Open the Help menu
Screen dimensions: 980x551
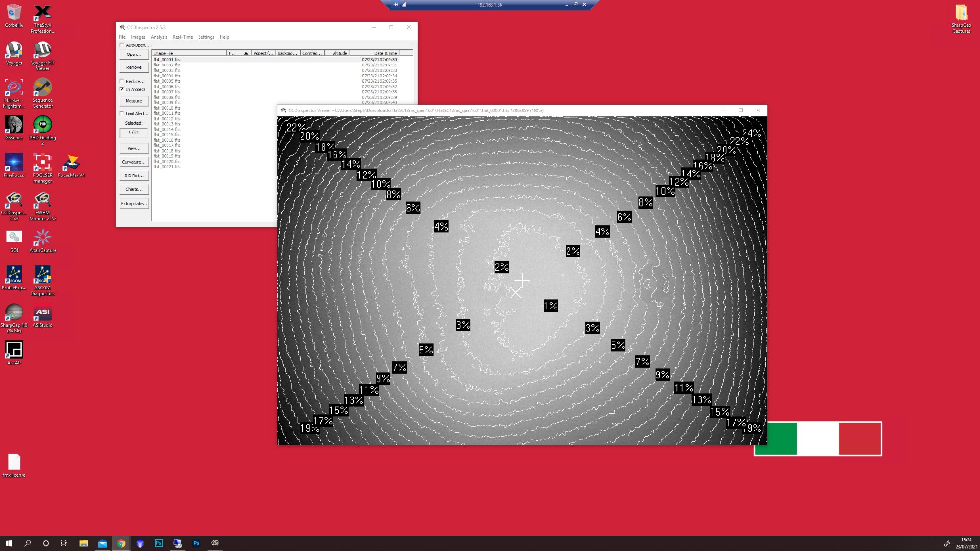(x=224, y=37)
